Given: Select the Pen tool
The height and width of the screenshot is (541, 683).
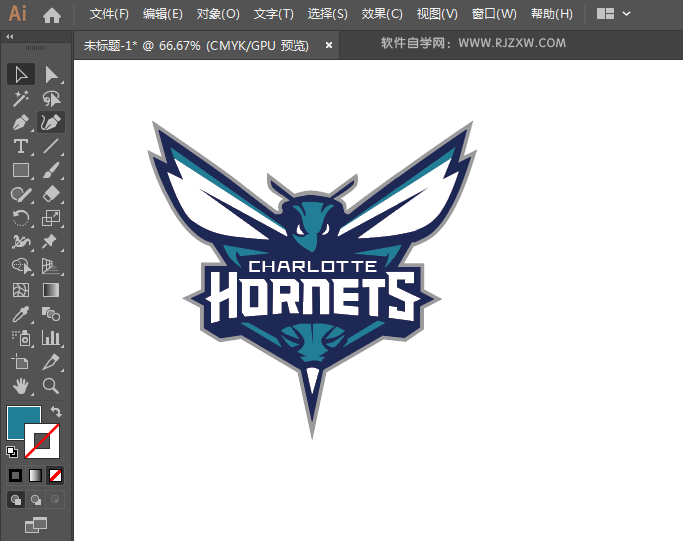Looking at the screenshot, I should (x=20, y=122).
